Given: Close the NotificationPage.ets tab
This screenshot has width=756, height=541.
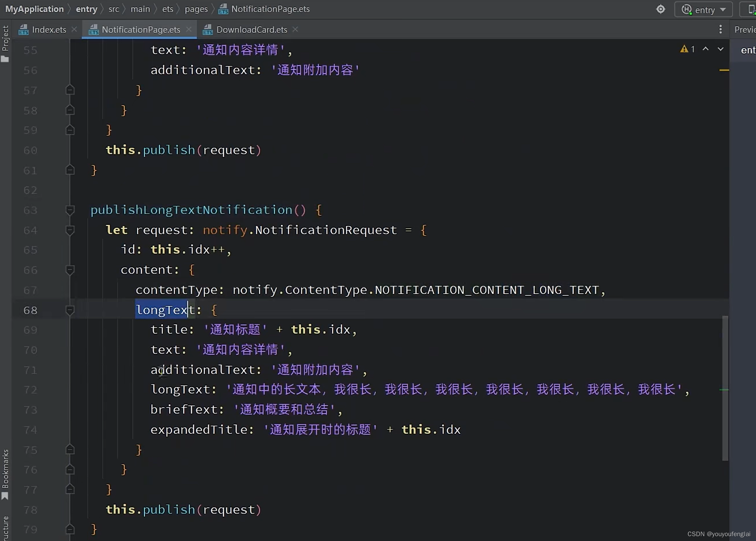Looking at the screenshot, I should click(x=189, y=30).
